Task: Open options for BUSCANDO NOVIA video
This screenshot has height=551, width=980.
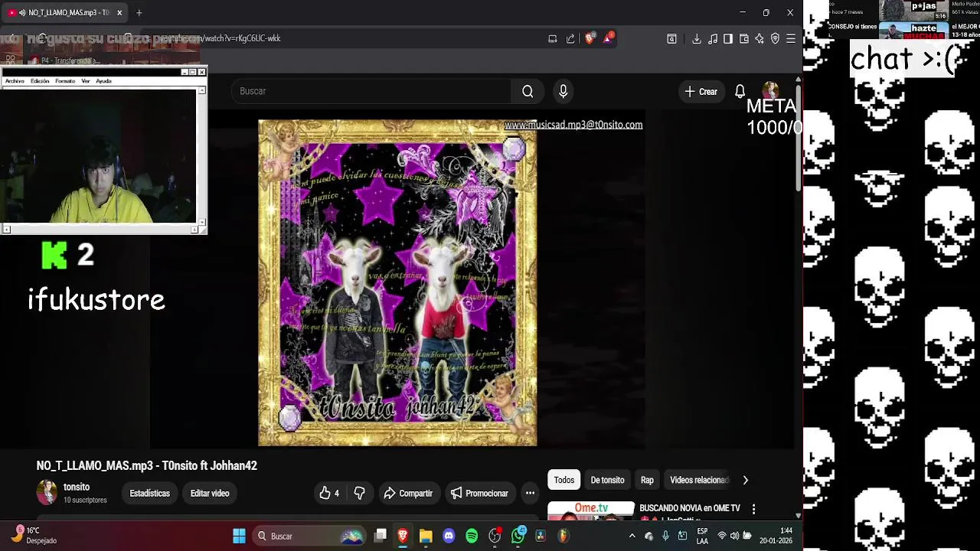Action: point(753,509)
